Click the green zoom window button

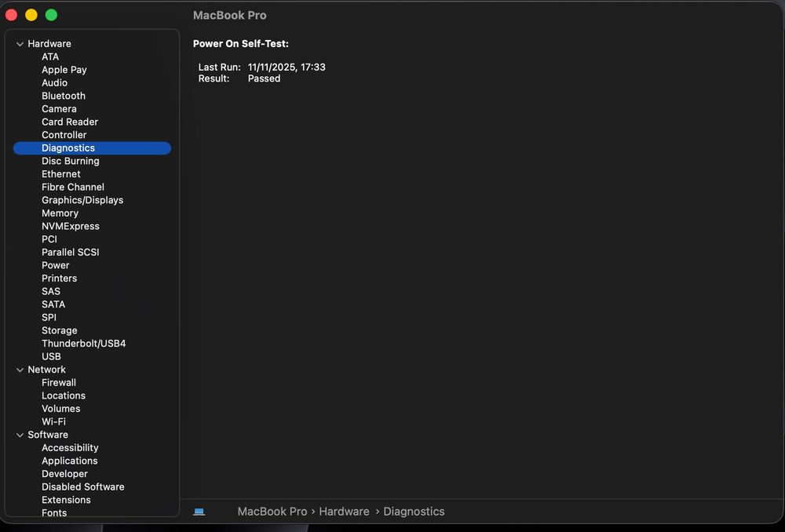tap(51, 15)
